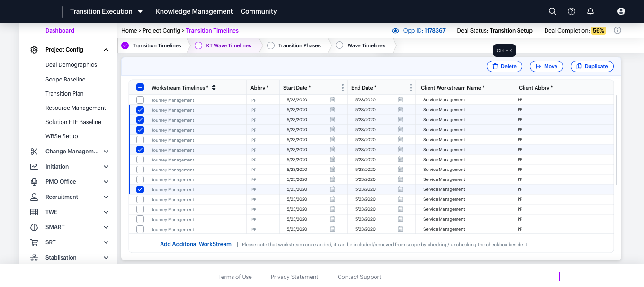Open search via the magnifier icon
The image size is (644, 287).
tap(552, 11)
